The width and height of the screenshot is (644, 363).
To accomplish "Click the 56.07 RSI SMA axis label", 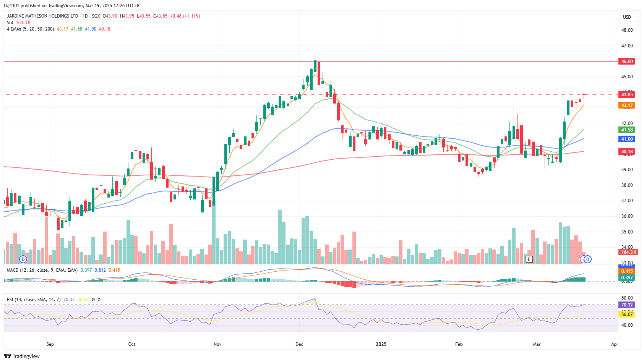I will tap(626, 314).
